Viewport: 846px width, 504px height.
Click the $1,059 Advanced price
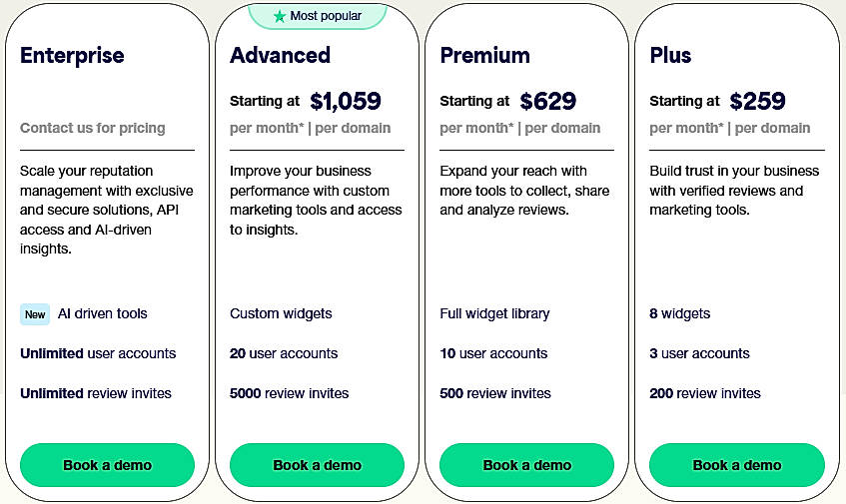pos(346,101)
